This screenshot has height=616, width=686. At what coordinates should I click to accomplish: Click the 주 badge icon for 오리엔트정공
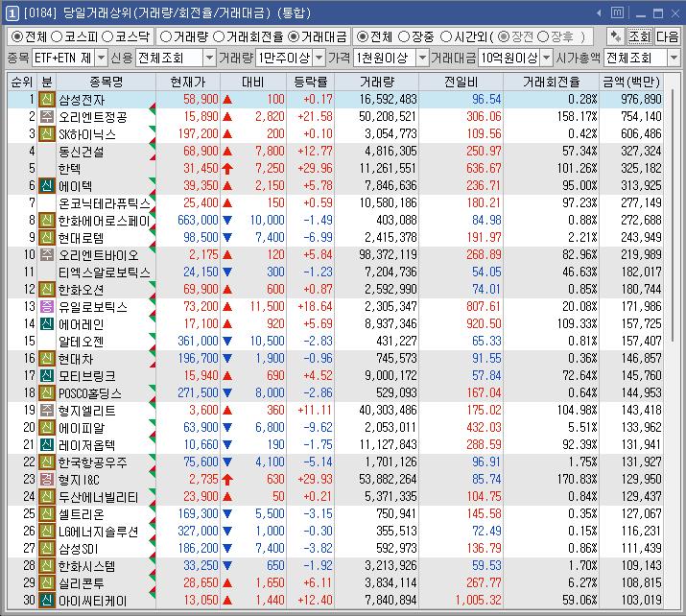(x=46, y=116)
